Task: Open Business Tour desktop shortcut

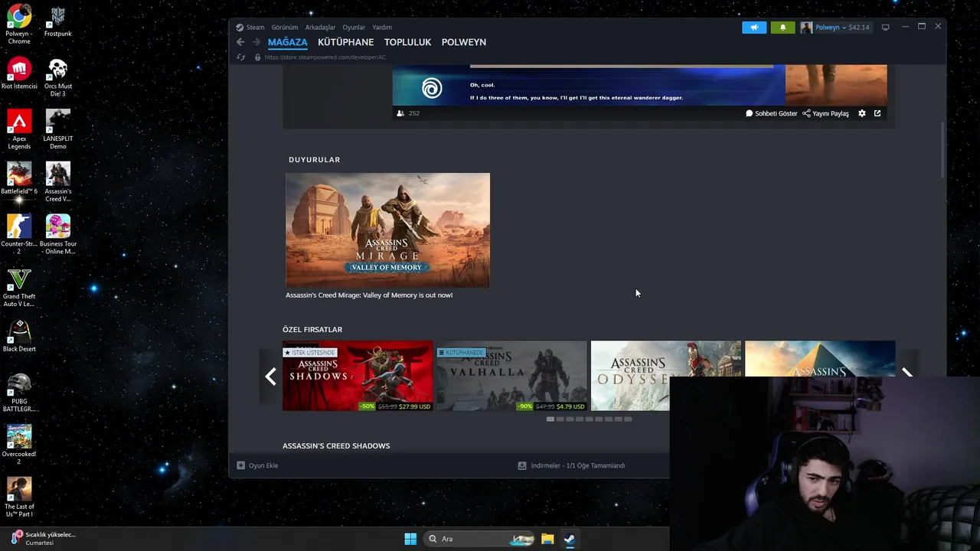Action: click(x=58, y=235)
